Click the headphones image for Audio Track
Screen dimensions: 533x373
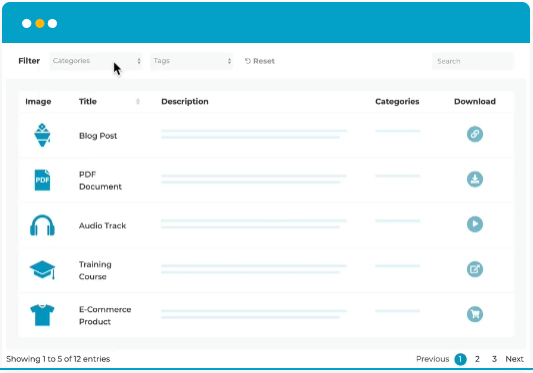(x=42, y=225)
